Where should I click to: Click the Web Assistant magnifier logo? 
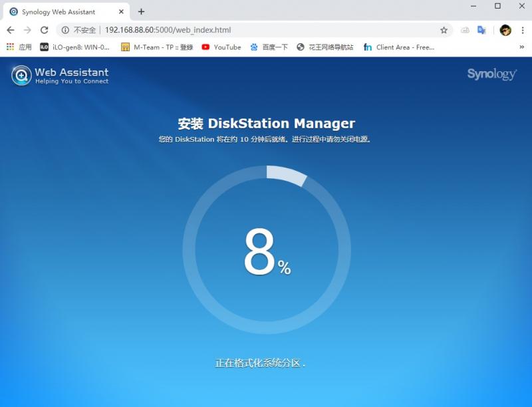pos(21,75)
